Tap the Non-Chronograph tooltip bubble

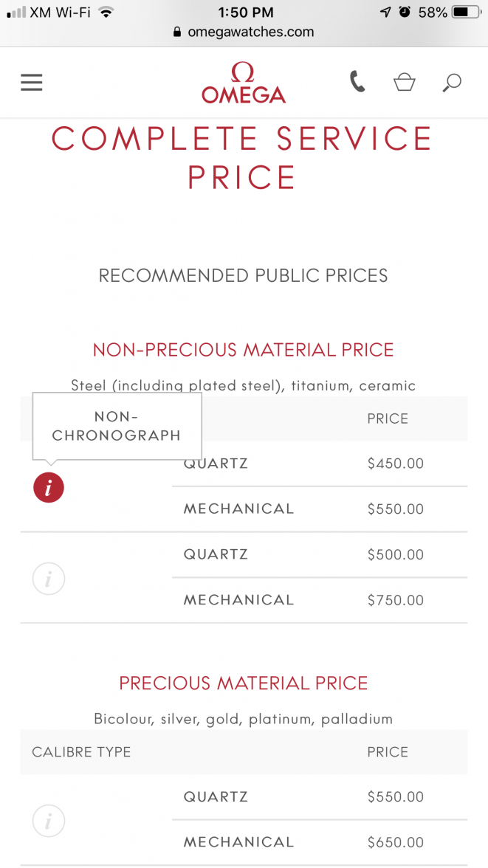(x=117, y=426)
